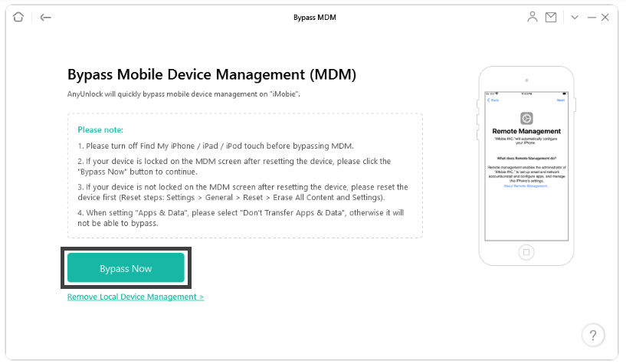
Task: Click note 4 about Apps & Data
Action: point(241,218)
